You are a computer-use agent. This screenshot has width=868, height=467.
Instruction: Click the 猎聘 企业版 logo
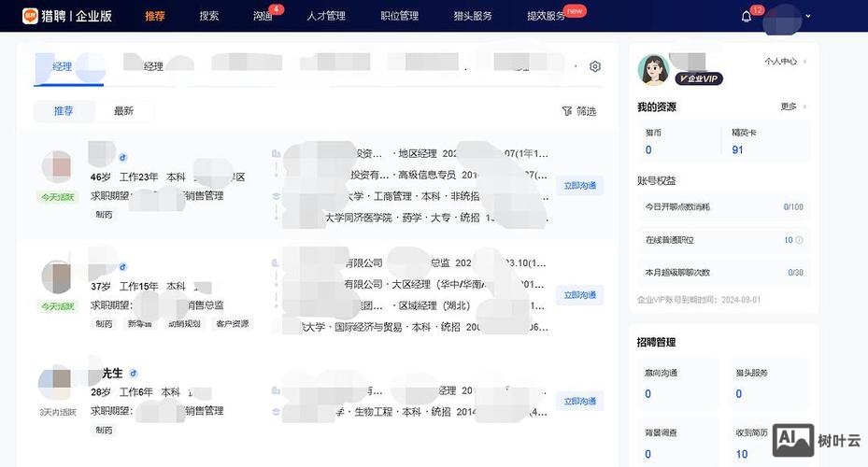67,16
